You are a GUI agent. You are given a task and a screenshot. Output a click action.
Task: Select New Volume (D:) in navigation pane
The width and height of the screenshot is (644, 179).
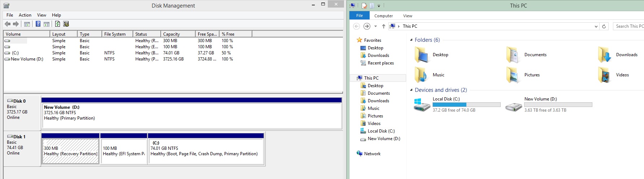(384, 139)
